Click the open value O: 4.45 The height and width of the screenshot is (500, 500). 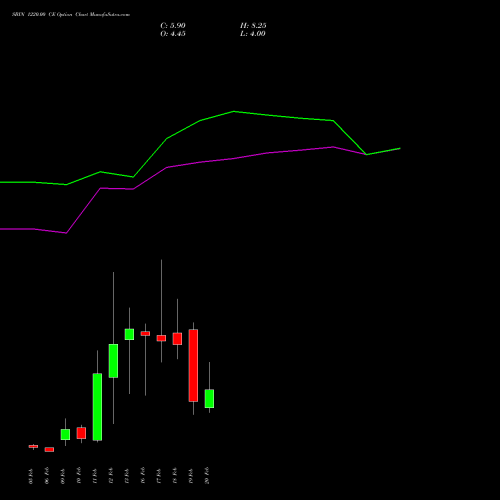[173, 34]
